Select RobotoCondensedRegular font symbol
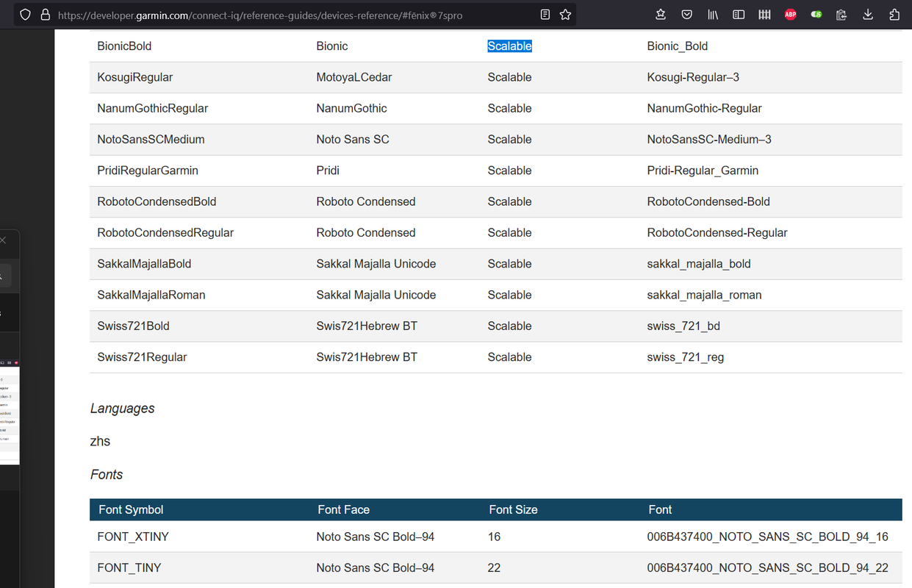Screen dimensions: 912x588 pyautogui.click(x=165, y=232)
